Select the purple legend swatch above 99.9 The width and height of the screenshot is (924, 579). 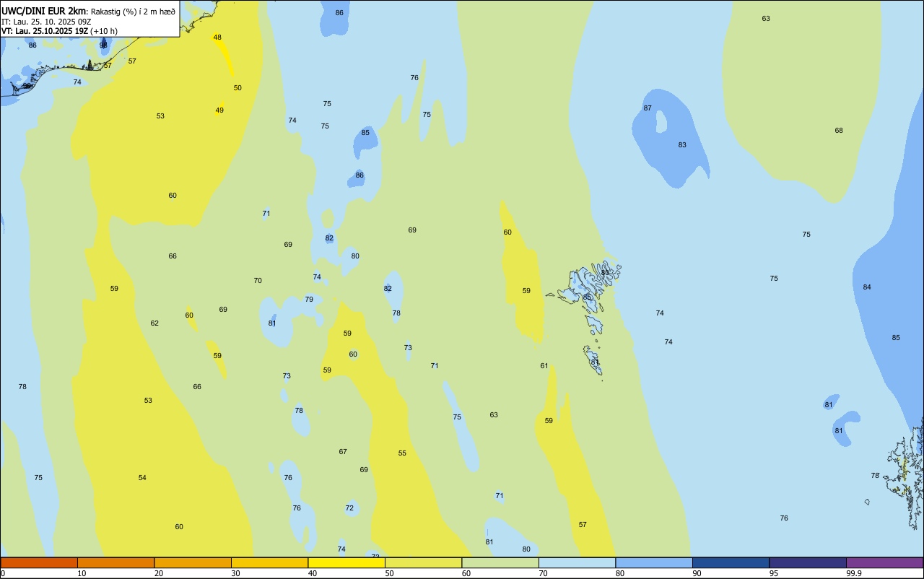(x=885, y=562)
